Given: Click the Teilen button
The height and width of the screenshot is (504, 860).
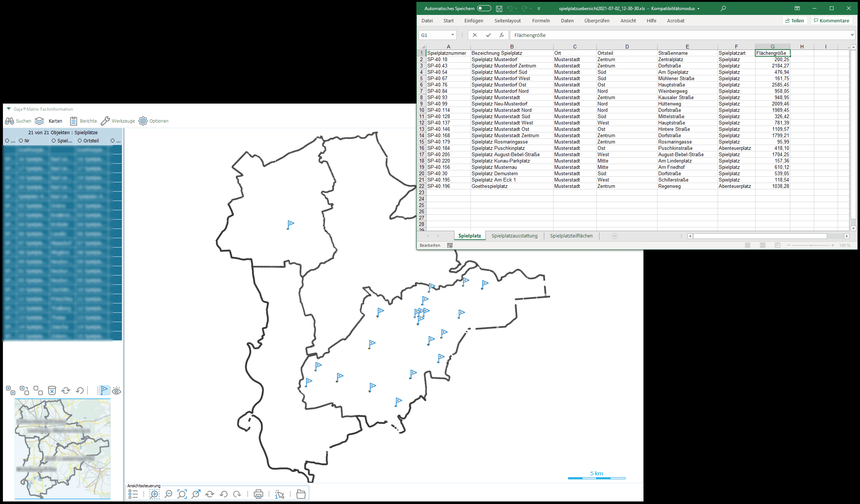Looking at the screenshot, I should (794, 21).
